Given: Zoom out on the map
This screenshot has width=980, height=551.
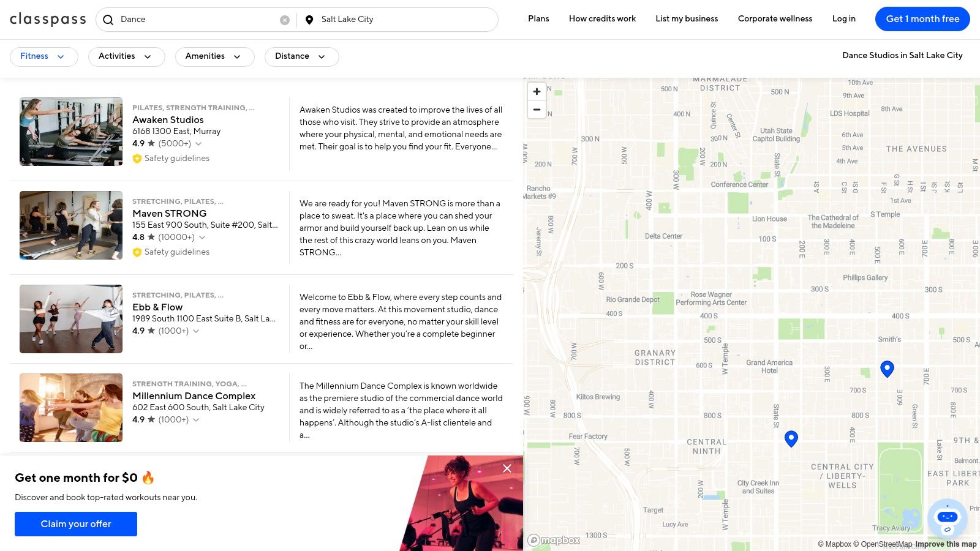Looking at the screenshot, I should click(537, 110).
